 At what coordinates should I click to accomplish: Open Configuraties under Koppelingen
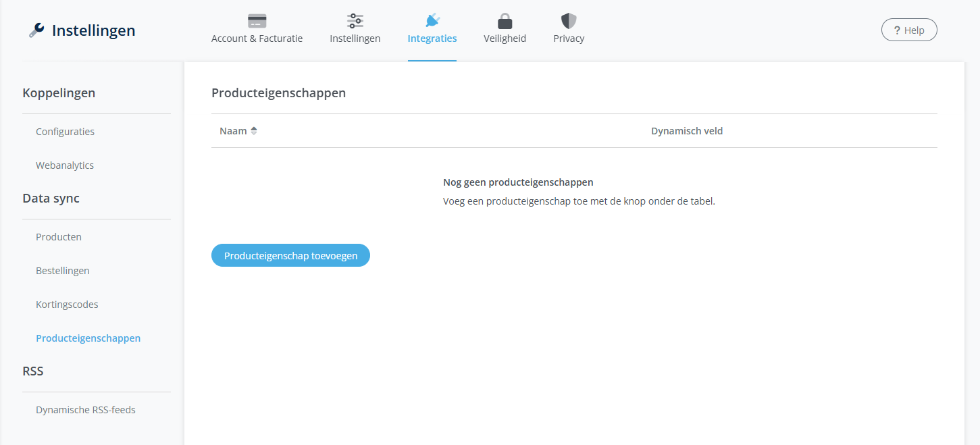tap(65, 132)
